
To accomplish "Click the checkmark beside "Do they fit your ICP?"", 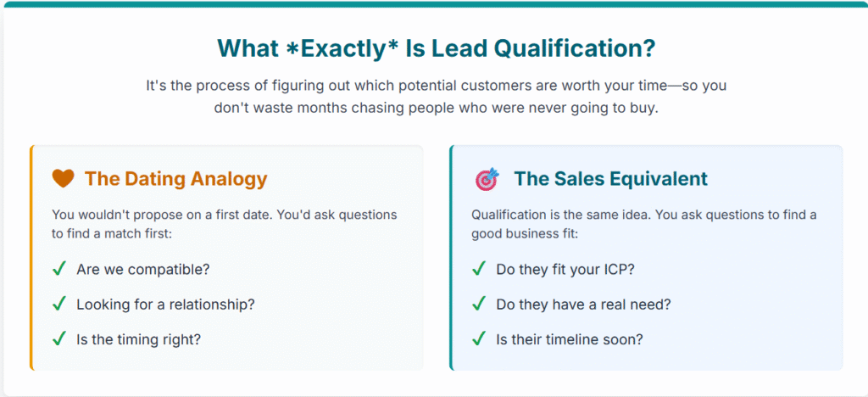I will (x=479, y=269).
